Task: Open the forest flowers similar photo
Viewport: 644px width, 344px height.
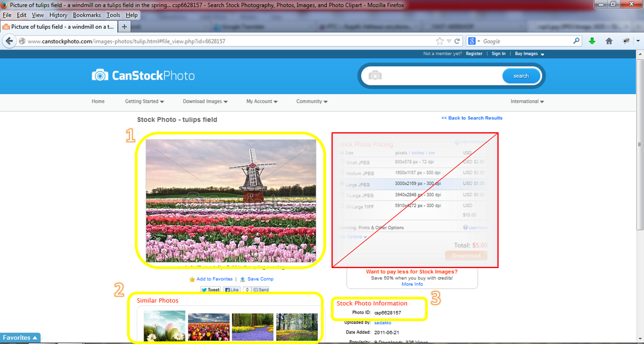Action: [297, 327]
